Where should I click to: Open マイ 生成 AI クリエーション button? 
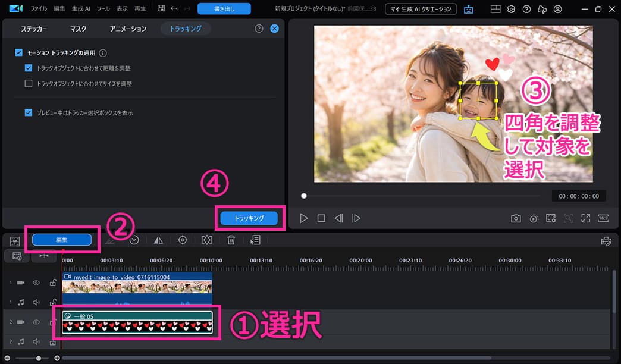pyautogui.click(x=421, y=9)
